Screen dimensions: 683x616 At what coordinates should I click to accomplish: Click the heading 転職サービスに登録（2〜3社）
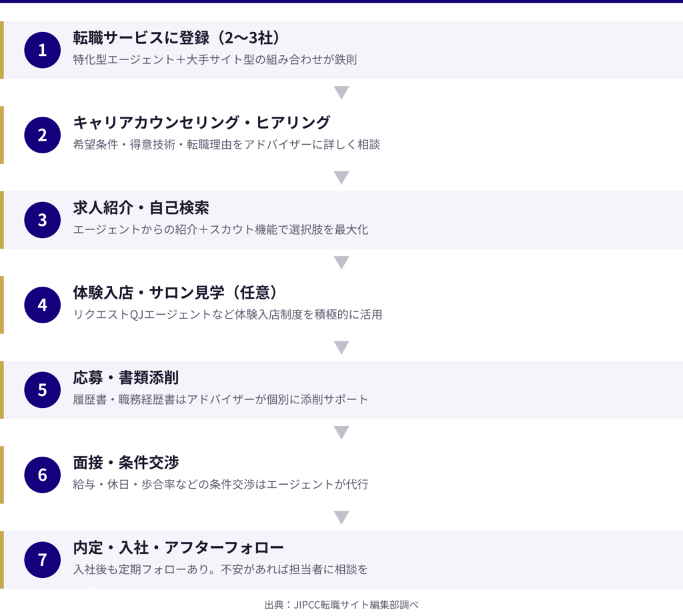pos(176,37)
